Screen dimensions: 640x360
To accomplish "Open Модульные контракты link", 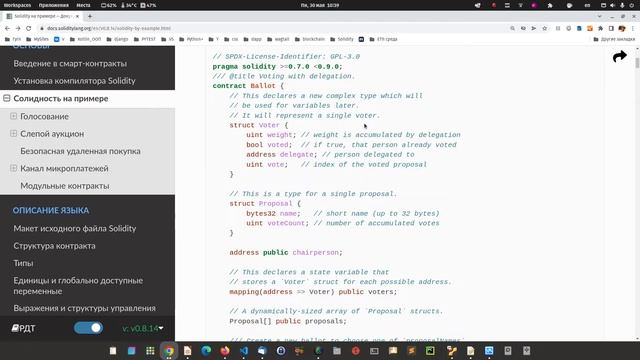I will (64, 186).
